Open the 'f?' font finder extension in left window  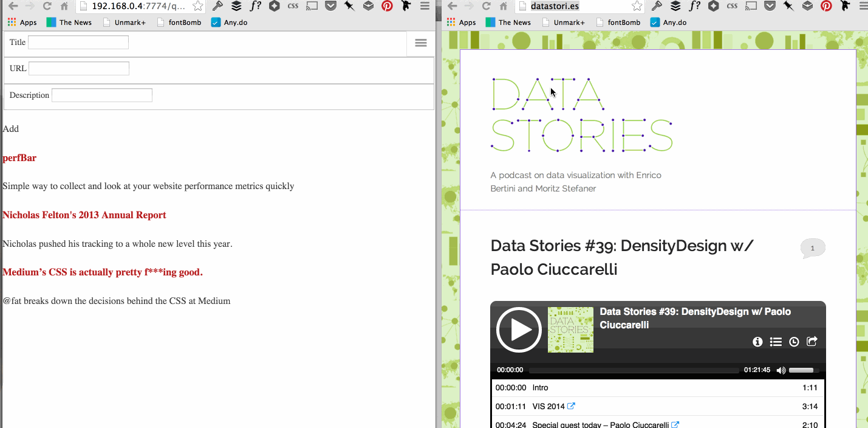point(255,6)
